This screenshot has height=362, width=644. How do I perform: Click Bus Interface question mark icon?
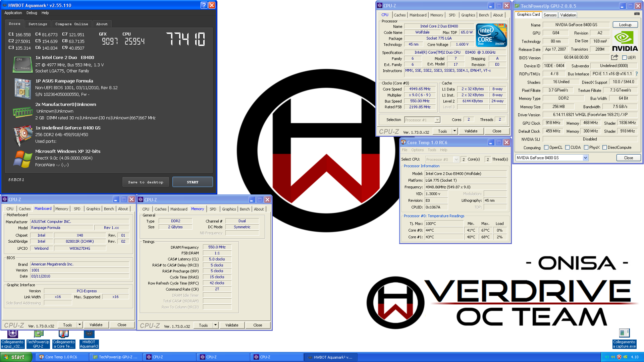[x=636, y=74]
